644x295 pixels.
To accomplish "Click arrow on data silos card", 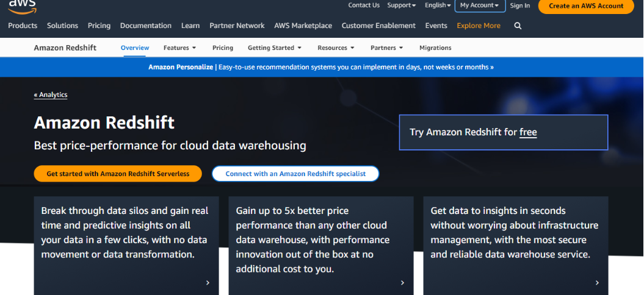I will coord(208,283).
